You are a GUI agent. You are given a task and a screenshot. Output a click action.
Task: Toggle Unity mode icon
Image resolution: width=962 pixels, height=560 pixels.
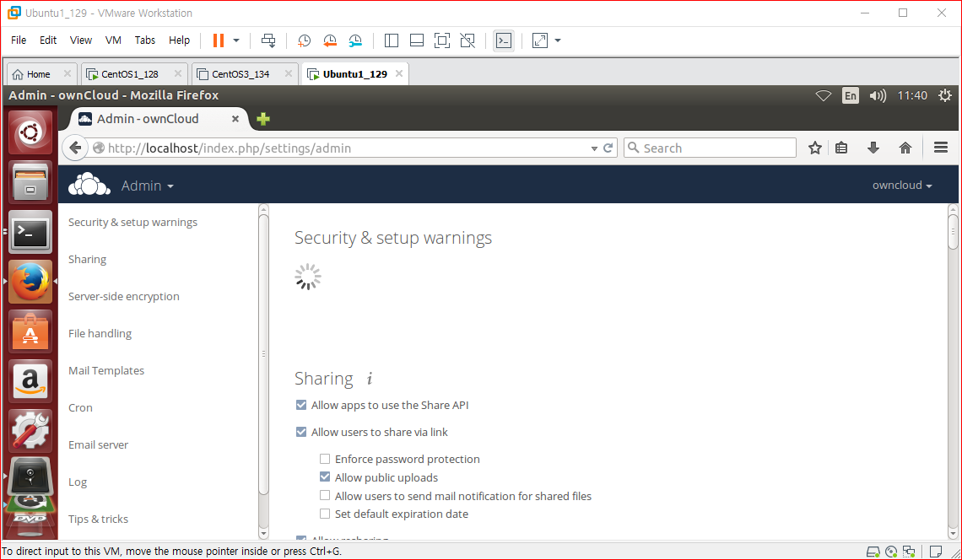click(x=467, y=40)
